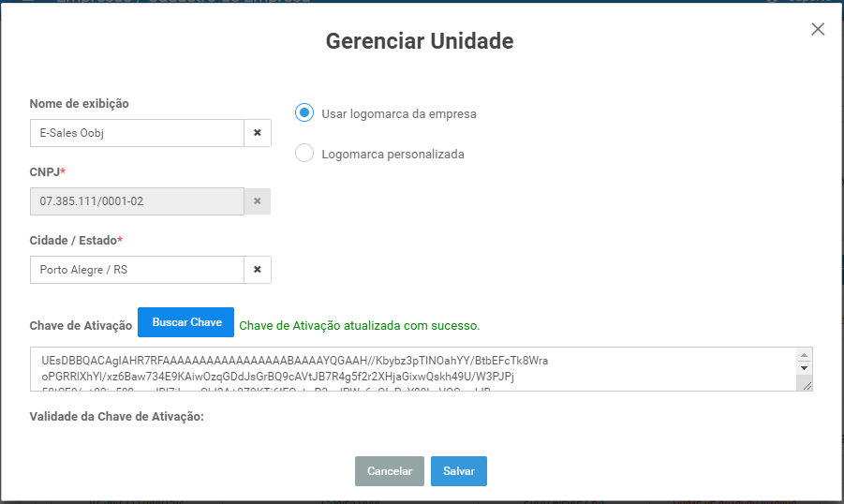Click the Logomarca personalizada label text
844x504 pixels.
click(392, 155)
